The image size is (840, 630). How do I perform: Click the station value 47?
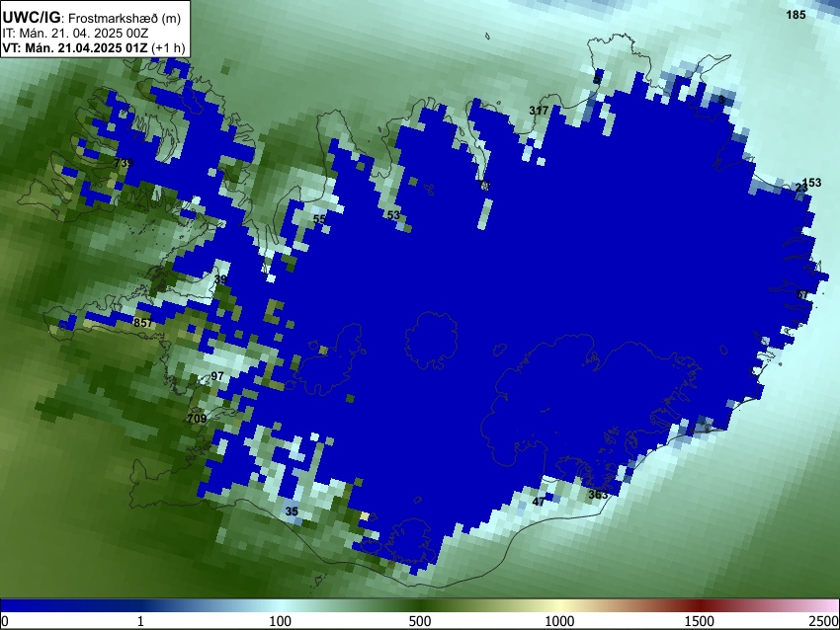point(539,502)
